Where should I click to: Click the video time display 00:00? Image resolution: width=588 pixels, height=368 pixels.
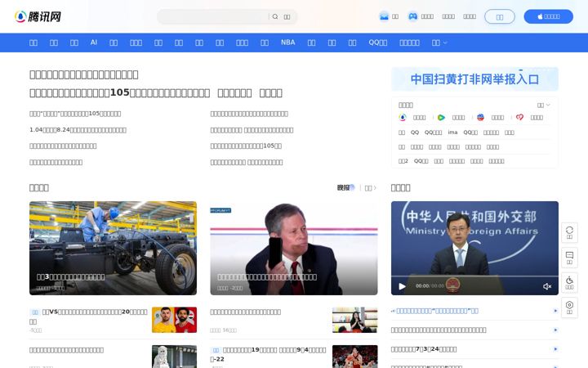(430, 286)
